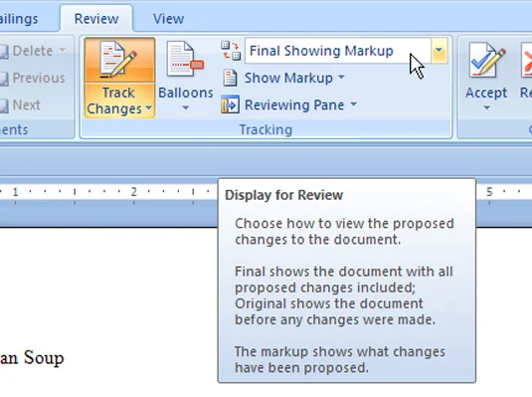
Task: Go to the Next comment
Action: point(20,104)
